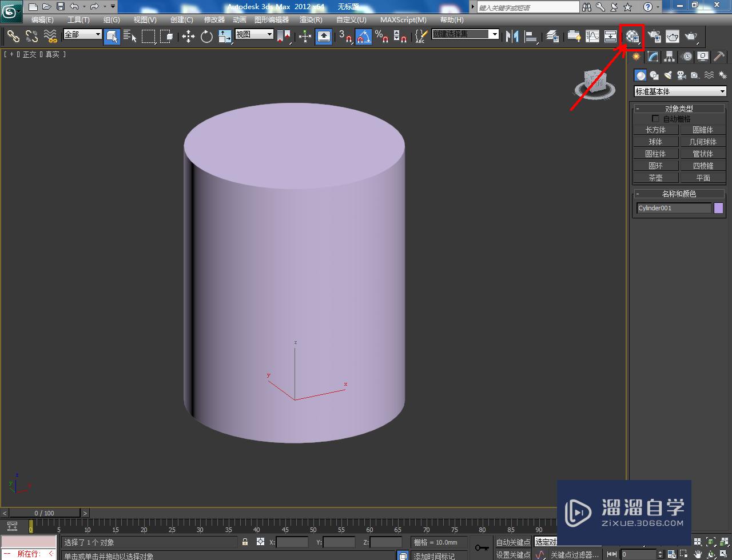Open Select by Name dialog icon
The image size is (732, 560).
(x=130, y=37)
